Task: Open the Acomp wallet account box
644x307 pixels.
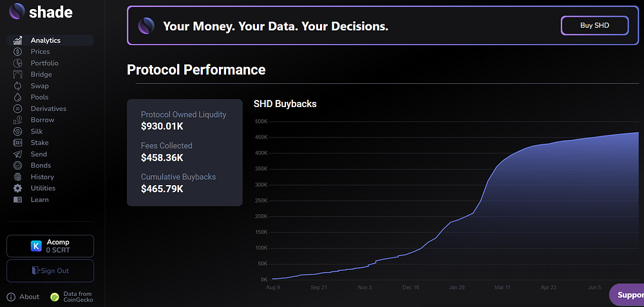Action: (x=50, y=246)
